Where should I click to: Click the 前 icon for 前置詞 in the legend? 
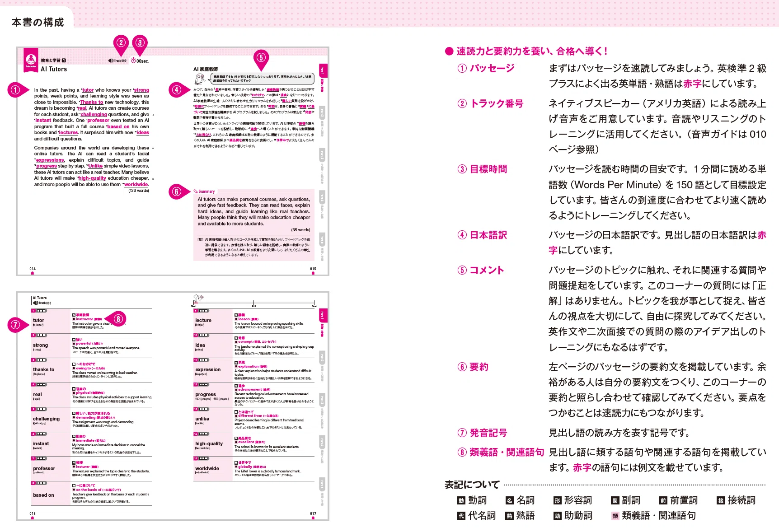[663, 500]
